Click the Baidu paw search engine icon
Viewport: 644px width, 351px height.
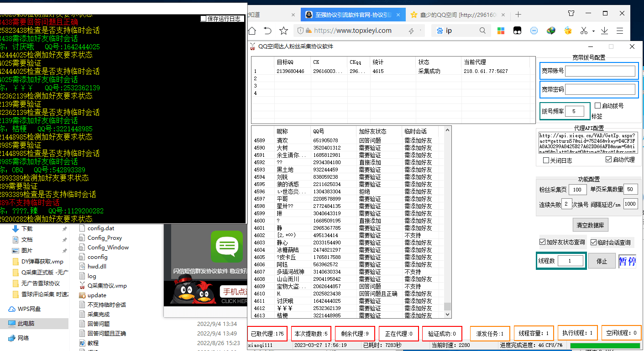(x=440, y=31)
